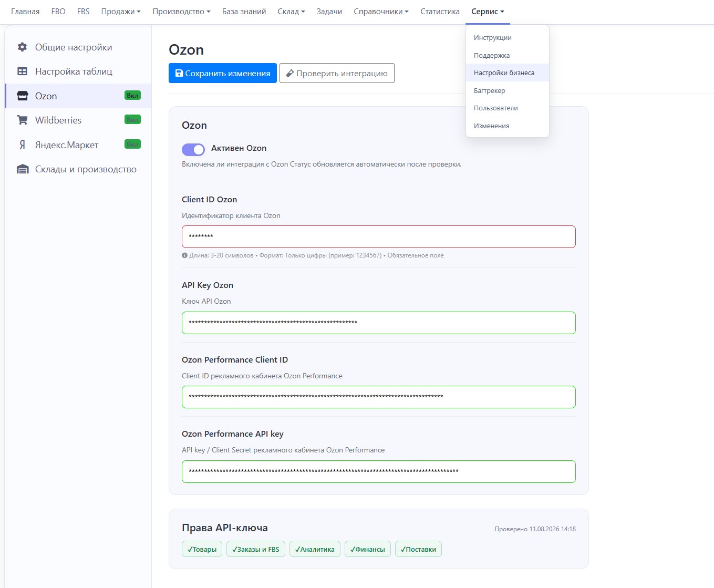
Task: Click the ✓Аналитика permission badge
Action: 315,549
